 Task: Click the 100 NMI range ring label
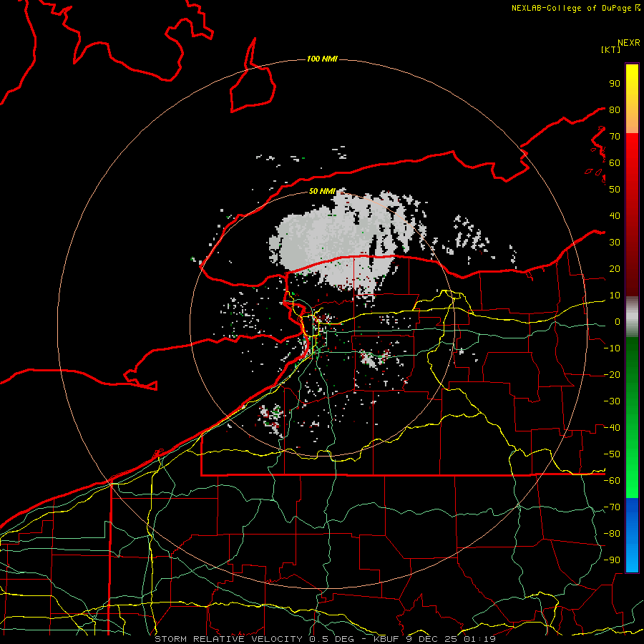coord(322,59)
